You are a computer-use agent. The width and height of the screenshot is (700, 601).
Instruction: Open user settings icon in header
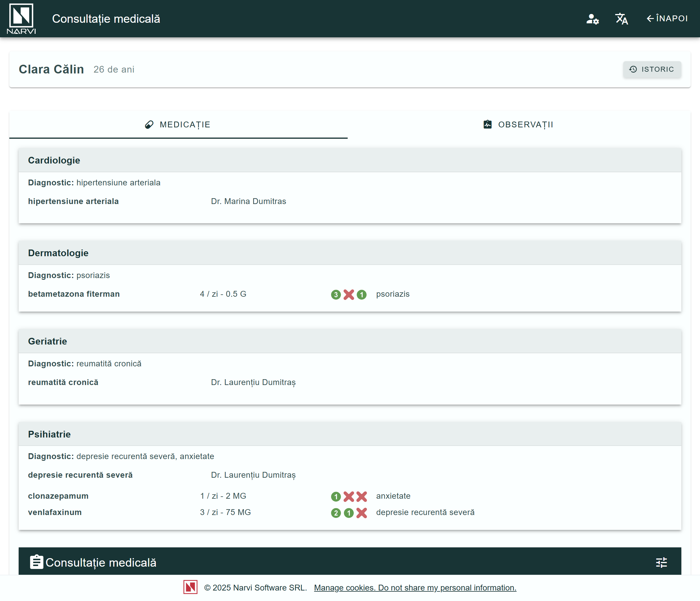pos(592,19)
